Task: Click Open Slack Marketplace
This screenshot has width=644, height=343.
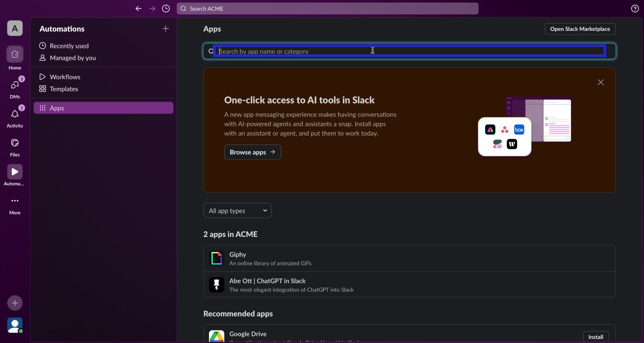Action: (580, 29)
